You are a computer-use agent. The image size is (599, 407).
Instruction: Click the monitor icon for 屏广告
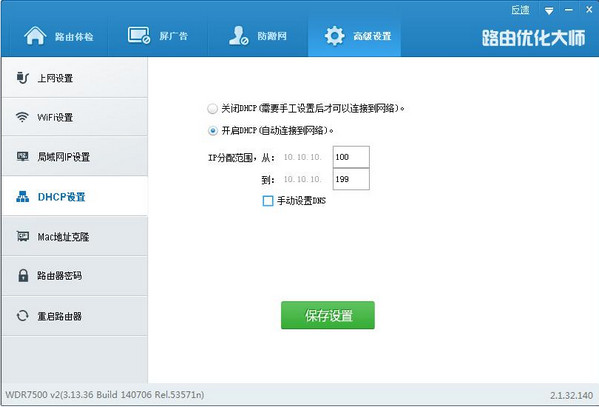139,36
